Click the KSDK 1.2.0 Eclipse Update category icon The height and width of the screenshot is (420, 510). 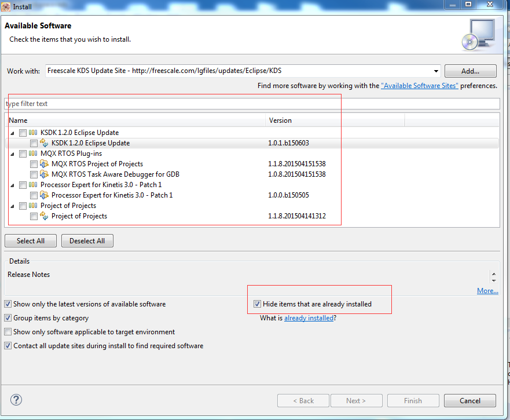coord(33,133)
